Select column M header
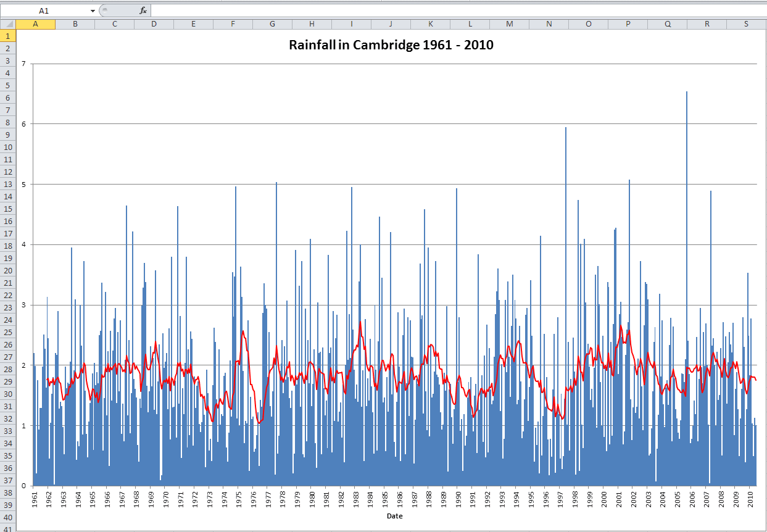767x532 pixels. point(509,24)
